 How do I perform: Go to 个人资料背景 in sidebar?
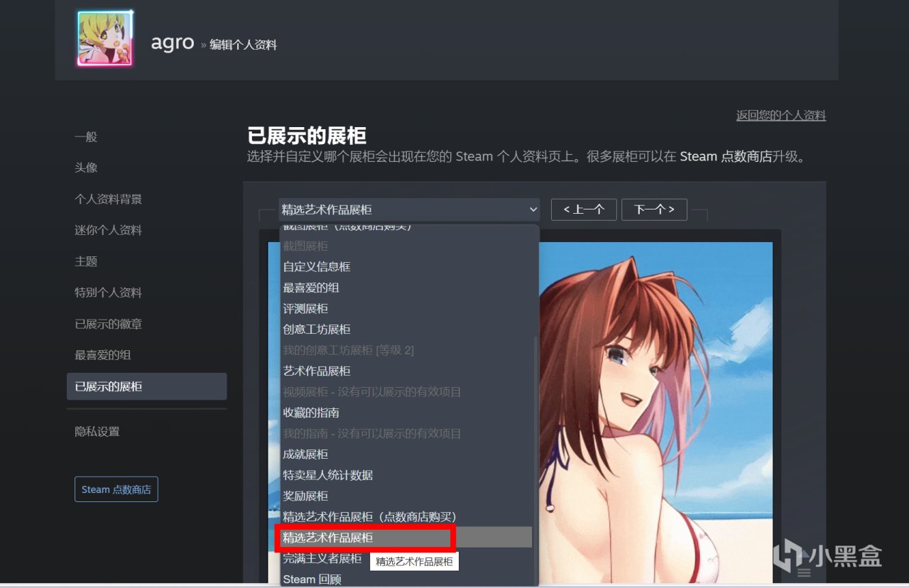pyautogui.click(x=108, y=199)
